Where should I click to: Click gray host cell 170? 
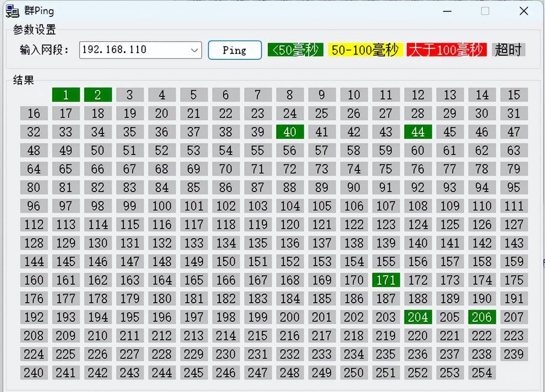[354, 280]
